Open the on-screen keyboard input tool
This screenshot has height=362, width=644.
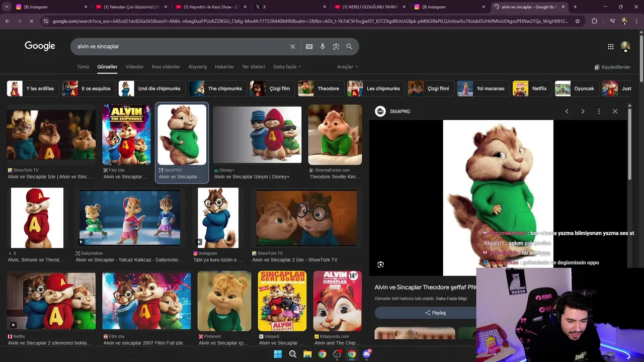pyautogui.click(x=309, y=46)
